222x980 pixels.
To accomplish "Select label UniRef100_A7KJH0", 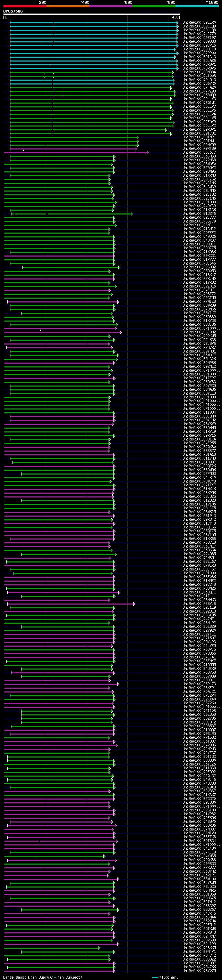I will 199,279.
